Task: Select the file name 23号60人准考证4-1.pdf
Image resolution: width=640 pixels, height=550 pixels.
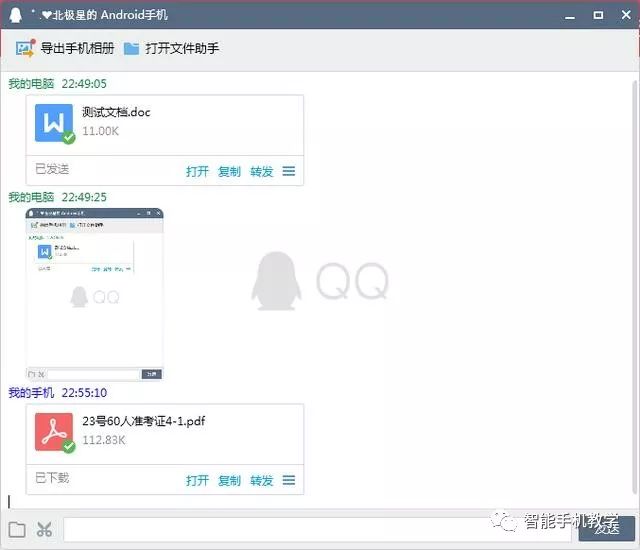Action: tap(144, 421)
